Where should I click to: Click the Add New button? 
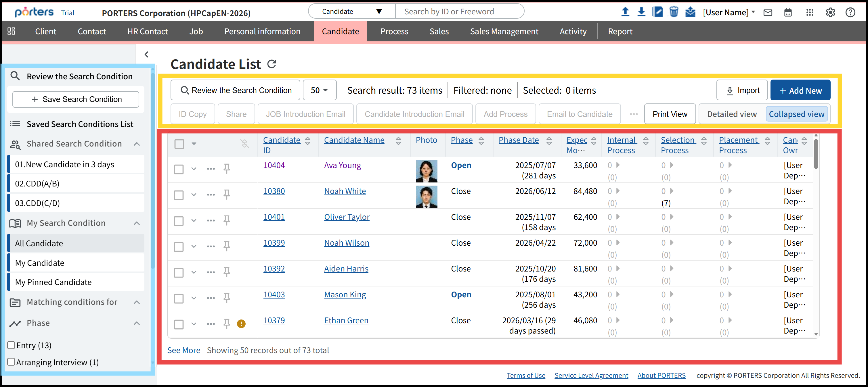click(800, 90)
